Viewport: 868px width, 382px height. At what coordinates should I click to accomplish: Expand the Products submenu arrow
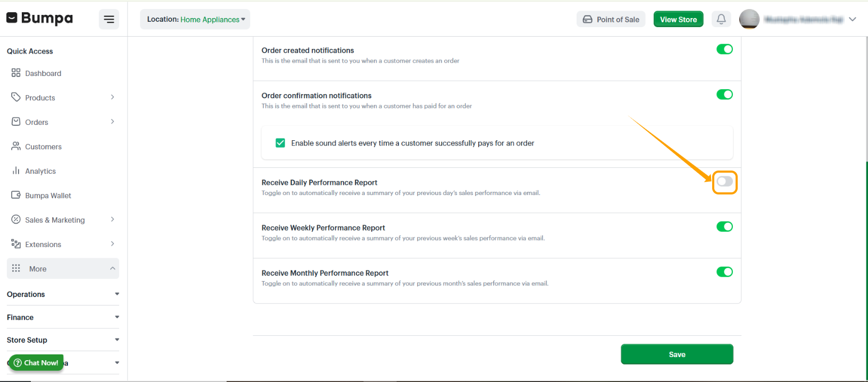112,97
